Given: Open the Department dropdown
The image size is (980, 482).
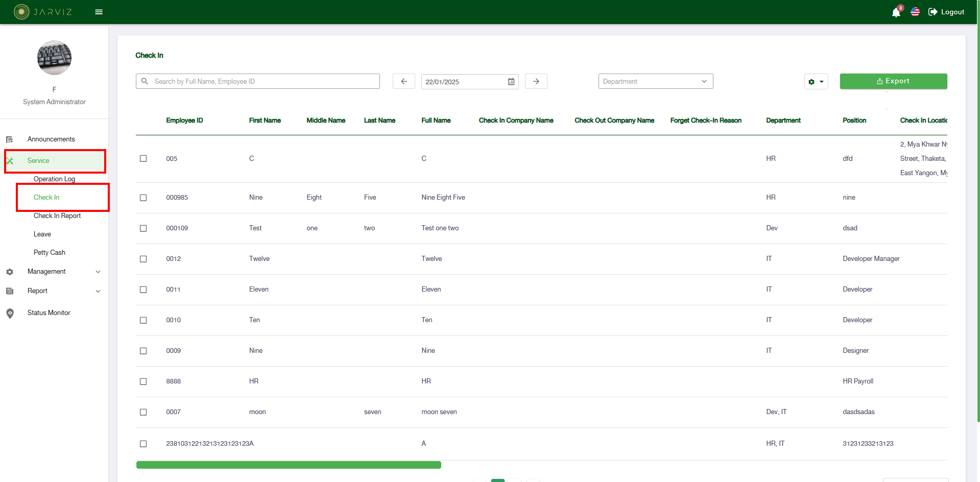Looking at the screenshot, I should [655, 81].
